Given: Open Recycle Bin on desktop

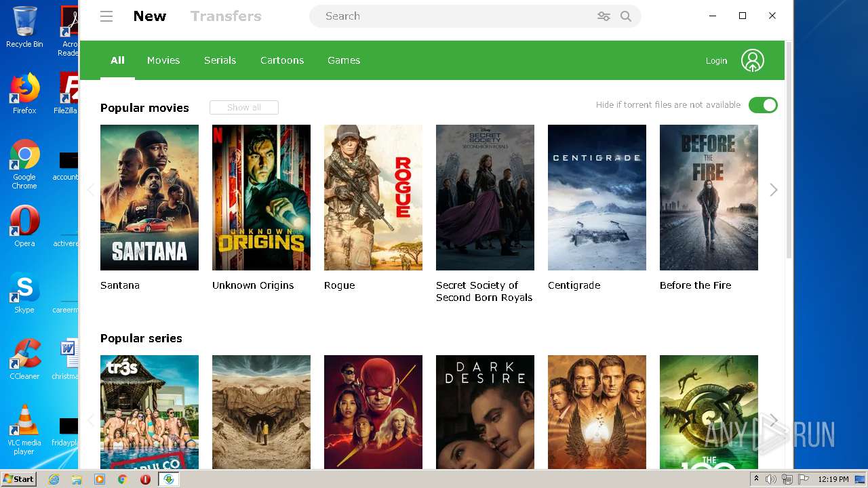Looking at the screenshot, I should pos(24,27).
